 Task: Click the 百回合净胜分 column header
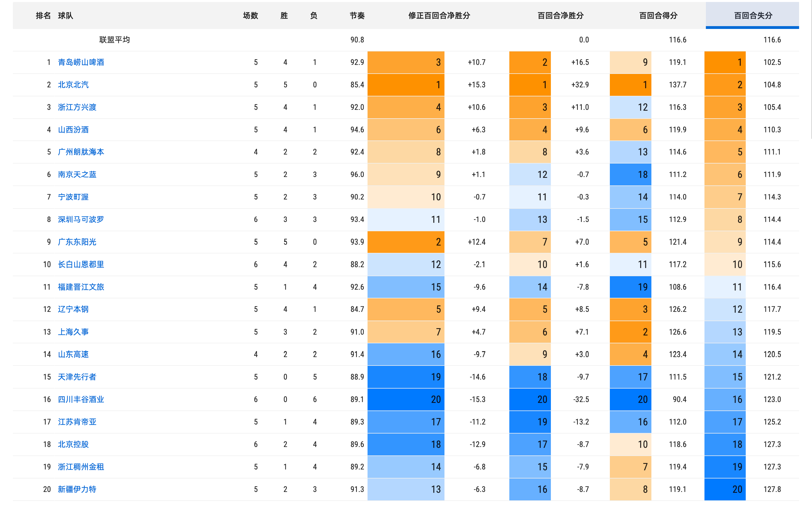(x=560, y=15)
